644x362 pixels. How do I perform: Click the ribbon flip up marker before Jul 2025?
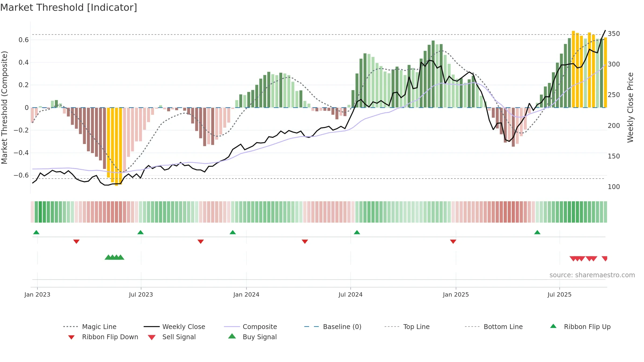[x=537, y=232]
